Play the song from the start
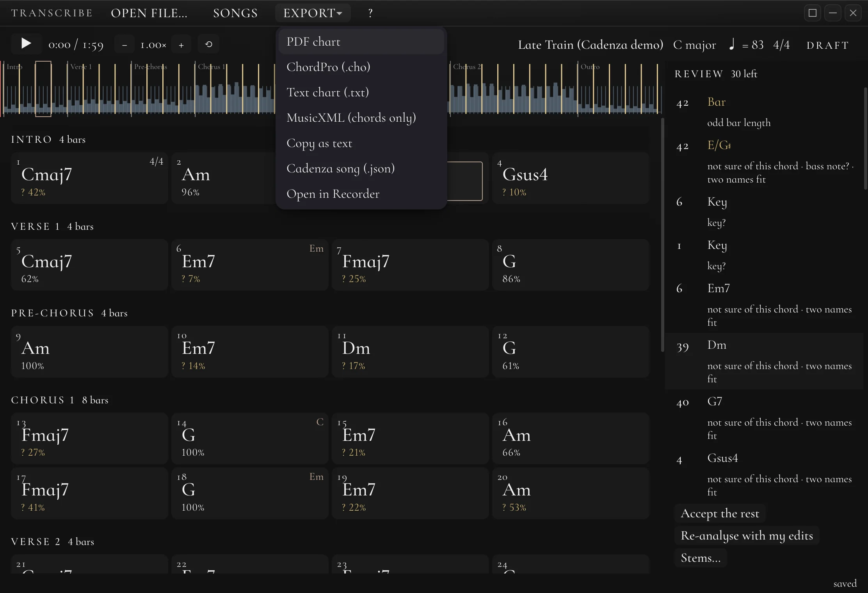This screenshot has width=868, height=593. 26,44
